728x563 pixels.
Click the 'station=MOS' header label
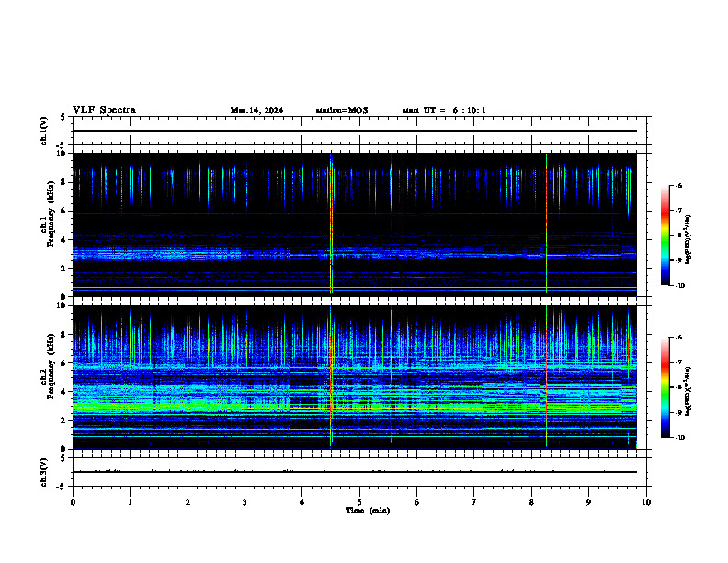point(342,110)
